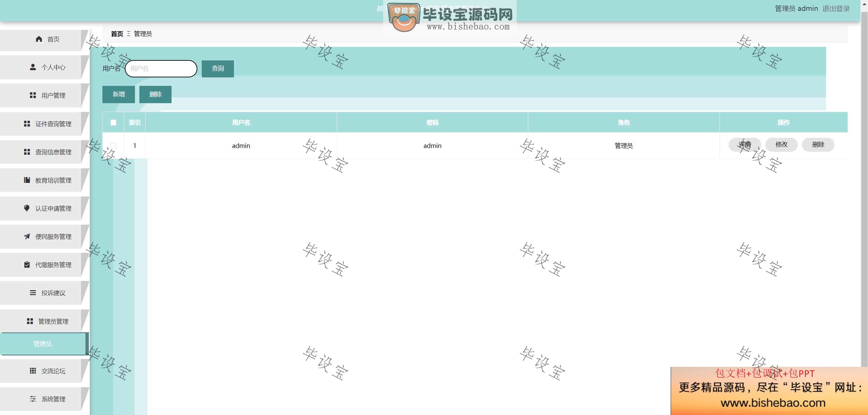Image resolution: width=868 pixels, height=415 pixels.
Task: Click 删除 in the admin row
Action: click(x=818, y=145)
